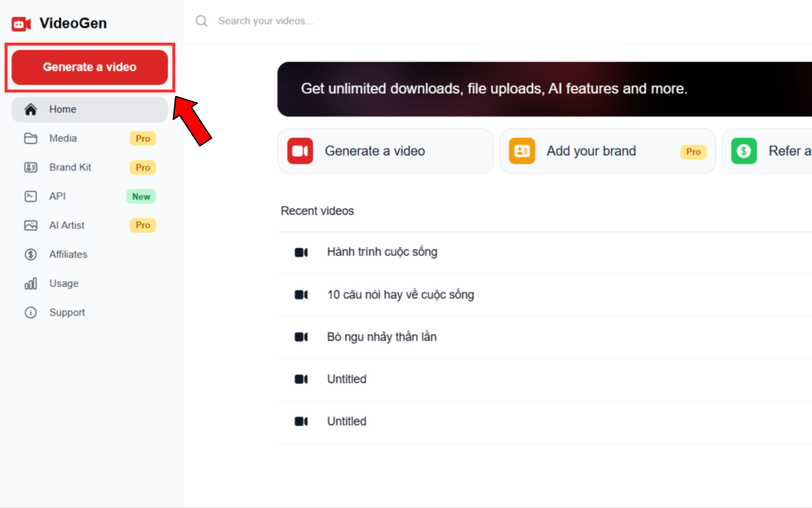
Task: Open the video Hành trình cuộc sống
Action: [x=545, y=252]
